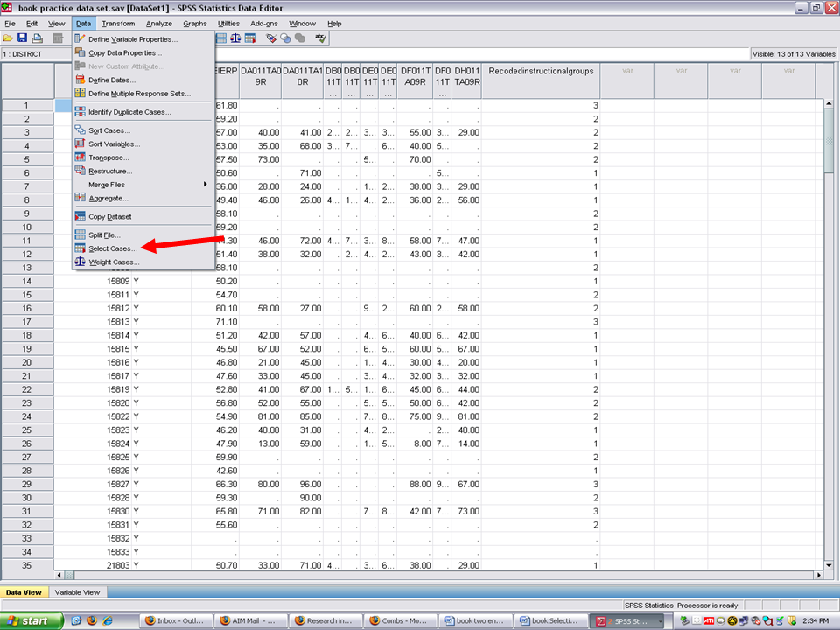This screenshot has width=840, height=630.
Task: Click the Value Labels tag toolbar icon
Action: (x=271, y=38)
